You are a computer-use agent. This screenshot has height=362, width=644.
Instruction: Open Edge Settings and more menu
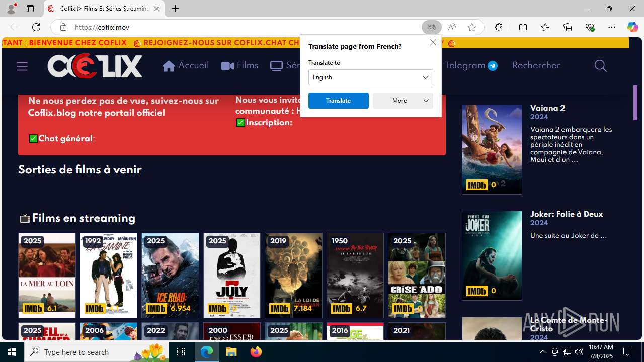[x=612, y=27]
